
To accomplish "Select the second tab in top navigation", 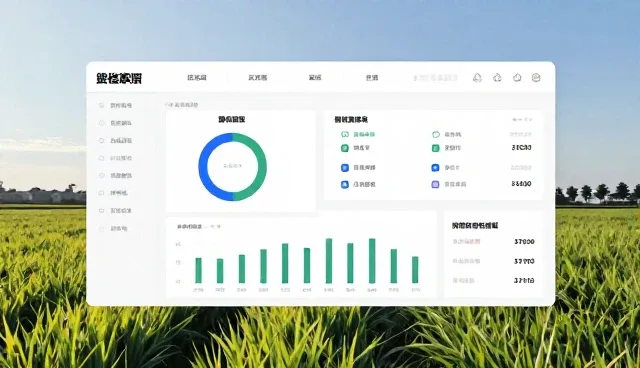I will click(258, 78).
